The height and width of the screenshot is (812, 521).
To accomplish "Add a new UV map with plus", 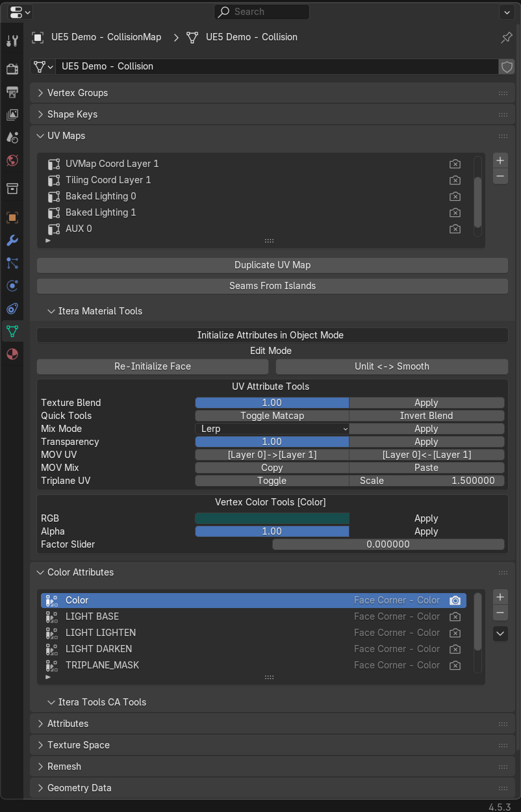I will click(500, 160).
